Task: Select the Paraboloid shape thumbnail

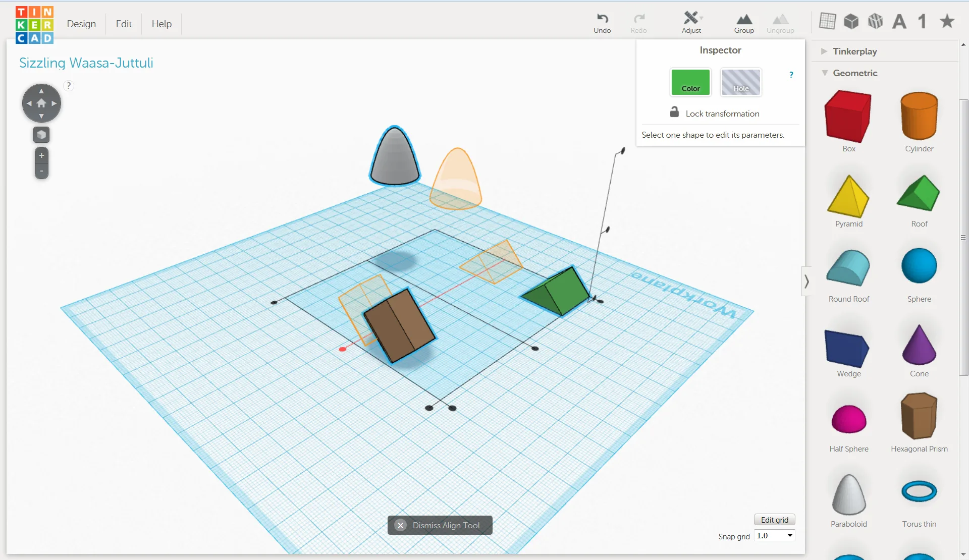Action: coord(848,495)
